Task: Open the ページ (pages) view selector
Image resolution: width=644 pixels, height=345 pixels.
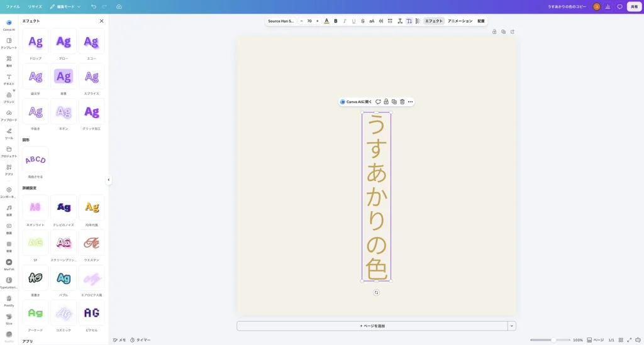Action: pos(596,340)
